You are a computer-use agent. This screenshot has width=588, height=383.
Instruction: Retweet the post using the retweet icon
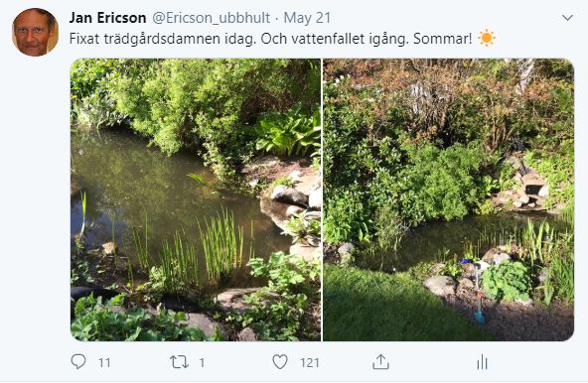click(179, 362)
